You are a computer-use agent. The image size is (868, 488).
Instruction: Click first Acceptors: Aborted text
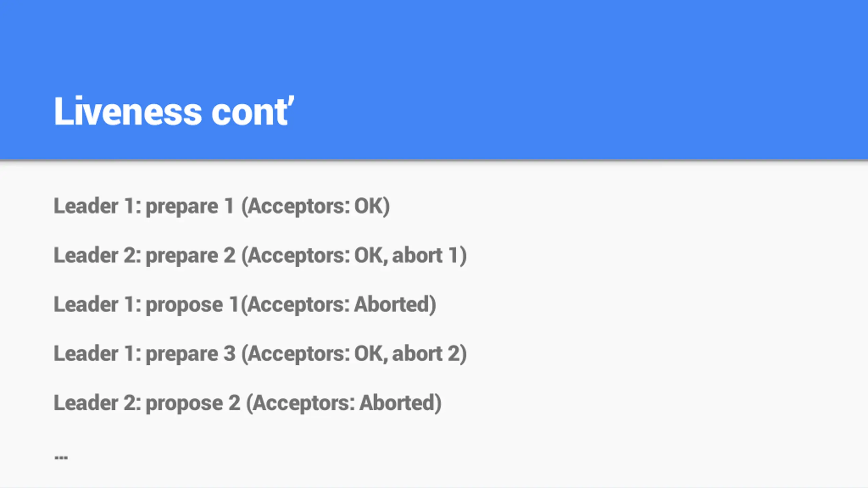coord(338,304)
